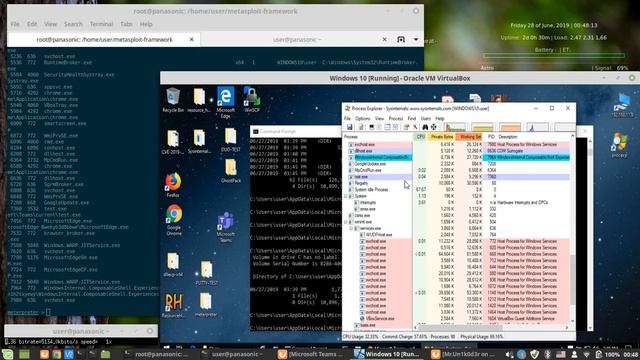
Task: Select the Microsoft Teams desktop shortcut
Action: pos(226,227)
